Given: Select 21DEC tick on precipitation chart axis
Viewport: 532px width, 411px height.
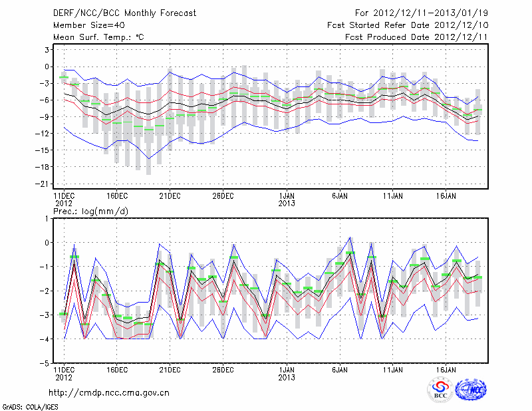Looking at the screenshot, I should pos(170,369).
